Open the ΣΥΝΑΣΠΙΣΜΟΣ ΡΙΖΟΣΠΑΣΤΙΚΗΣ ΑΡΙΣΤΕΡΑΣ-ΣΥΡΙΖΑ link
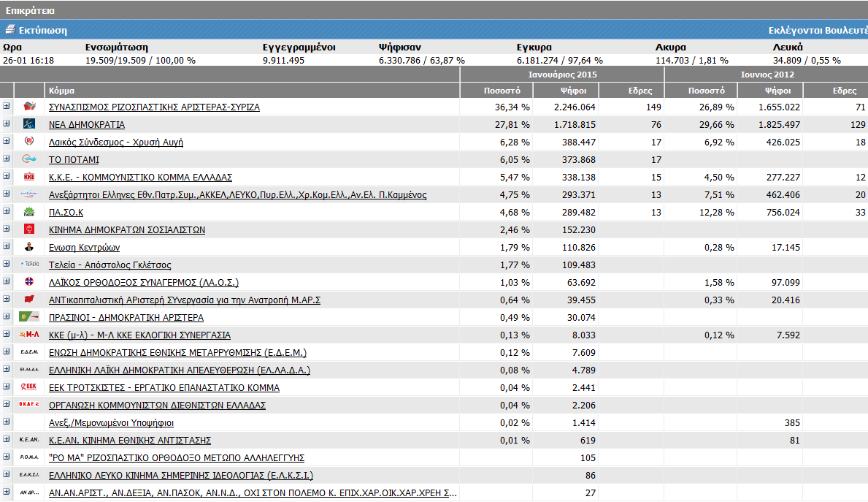This screenshot has height=502, width=868. 154,107
